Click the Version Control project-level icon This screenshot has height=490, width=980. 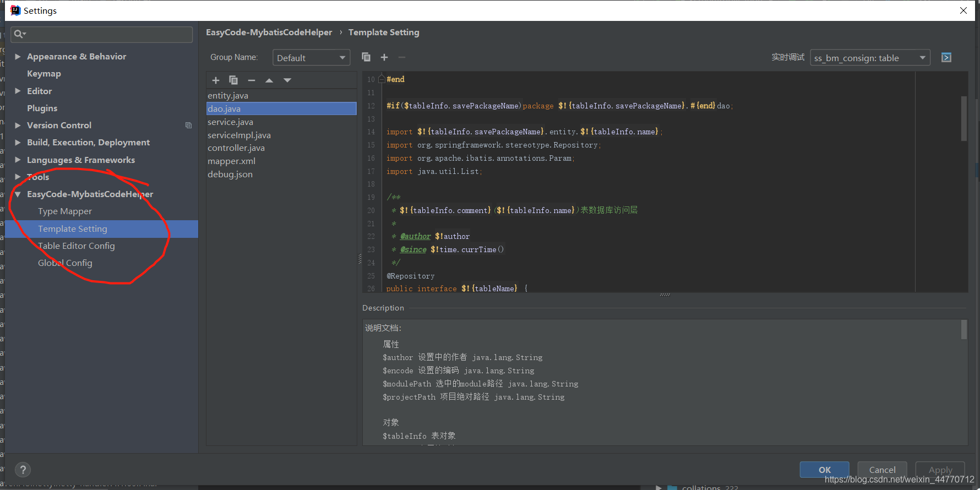point(188,126)
